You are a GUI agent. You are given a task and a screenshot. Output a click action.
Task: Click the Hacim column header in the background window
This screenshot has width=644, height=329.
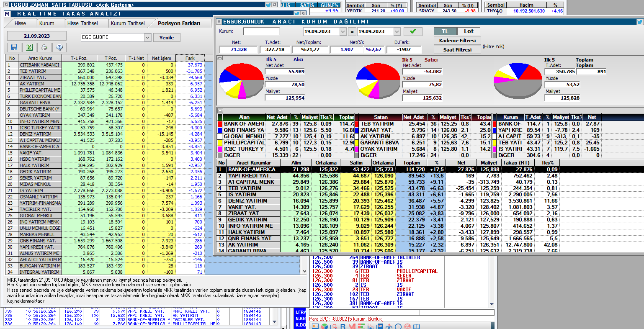526,5
